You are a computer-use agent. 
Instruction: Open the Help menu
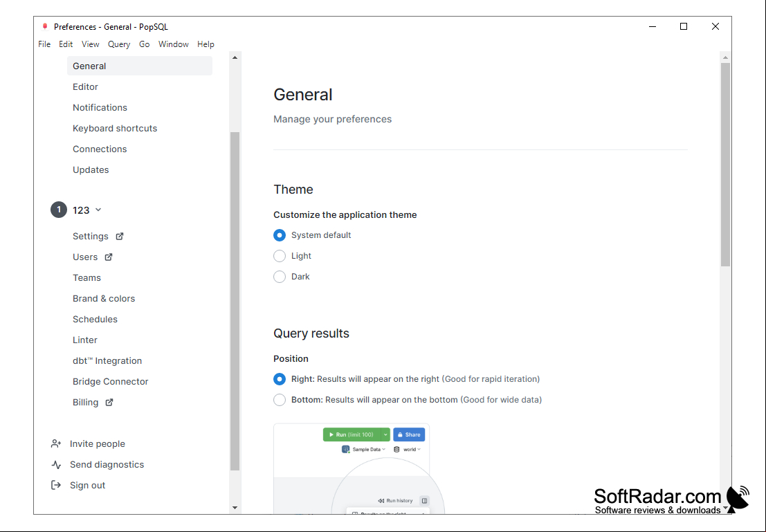click(206, 44)
